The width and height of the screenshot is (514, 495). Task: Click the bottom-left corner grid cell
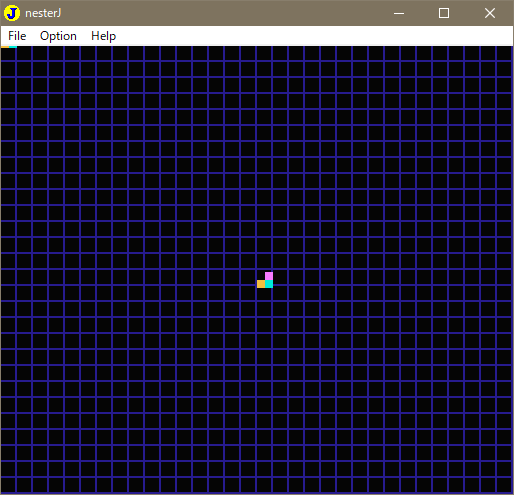tap(8, 486)
